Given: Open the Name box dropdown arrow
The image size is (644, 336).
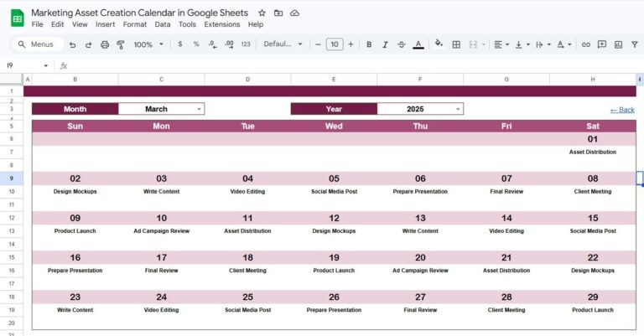Looking at the screenshot, I should [45, 65].
